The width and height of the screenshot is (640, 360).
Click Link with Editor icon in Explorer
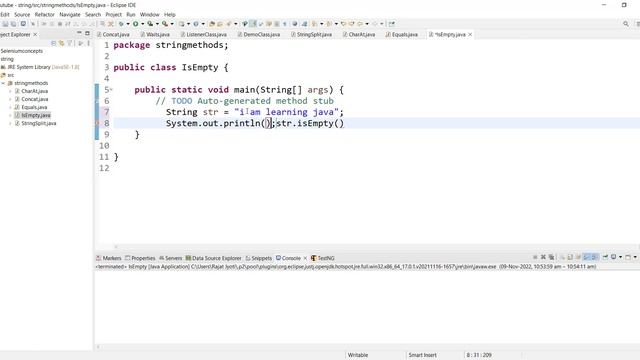point(62,43)
